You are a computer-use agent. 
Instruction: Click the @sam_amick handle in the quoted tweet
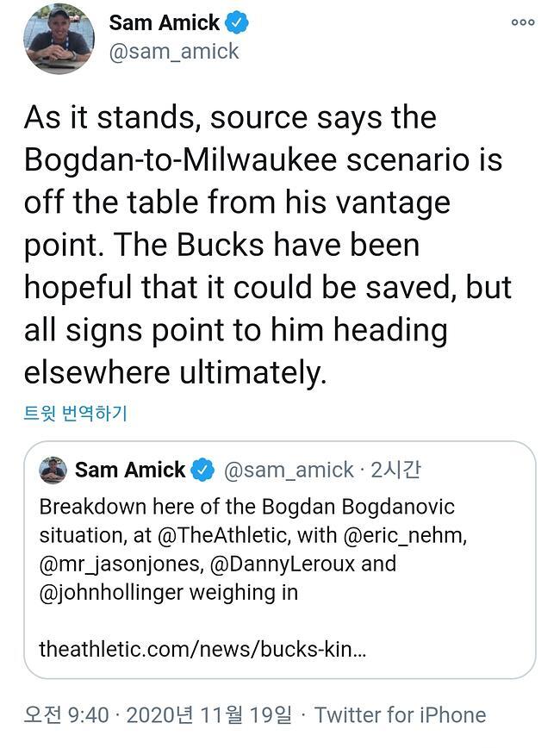coord(289,470)
